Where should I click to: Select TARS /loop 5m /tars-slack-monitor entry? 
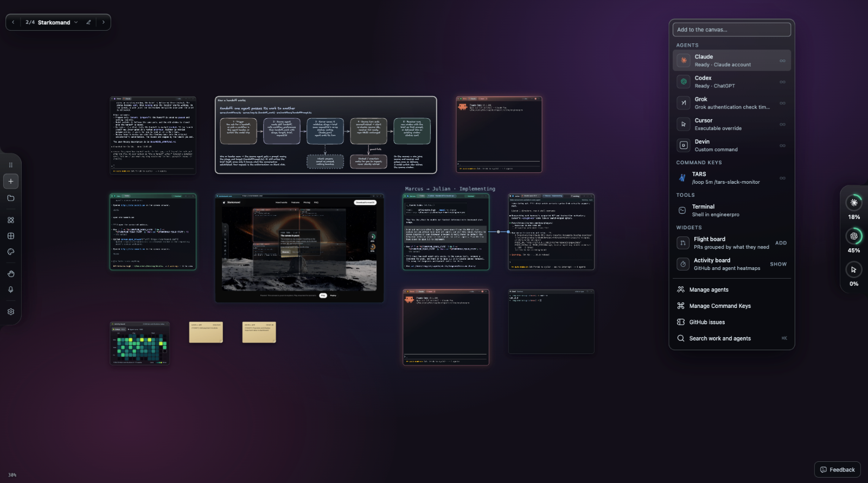[x=732, y=178]
